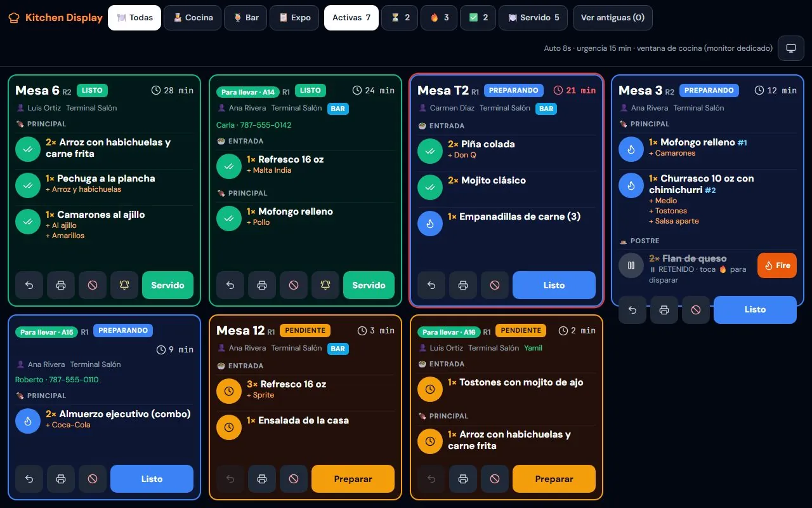Mark Empanadillas de carne item ready

(430, 224)
